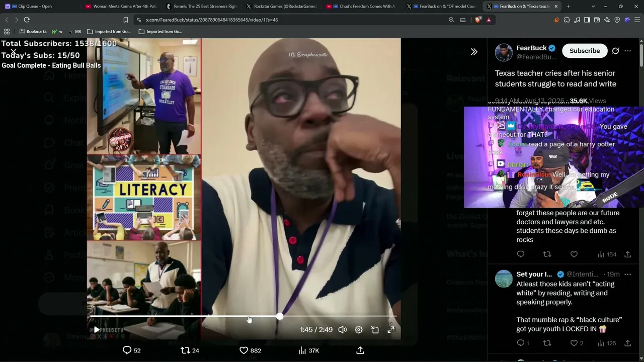Viewport: 644px width, 362px height.
Task: Switch to FearBuck OF model tab
Action: coord(443,7)
